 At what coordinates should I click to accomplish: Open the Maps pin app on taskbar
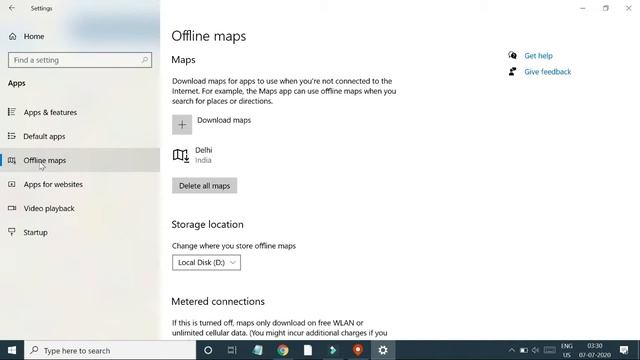[x=358, y=350]
